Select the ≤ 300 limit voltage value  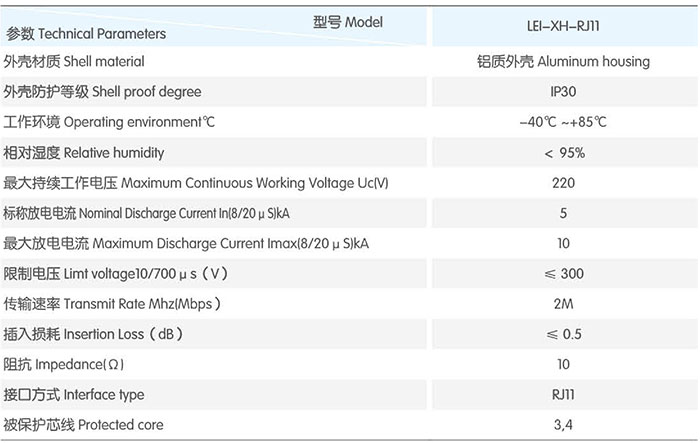[x=564, y=274]
